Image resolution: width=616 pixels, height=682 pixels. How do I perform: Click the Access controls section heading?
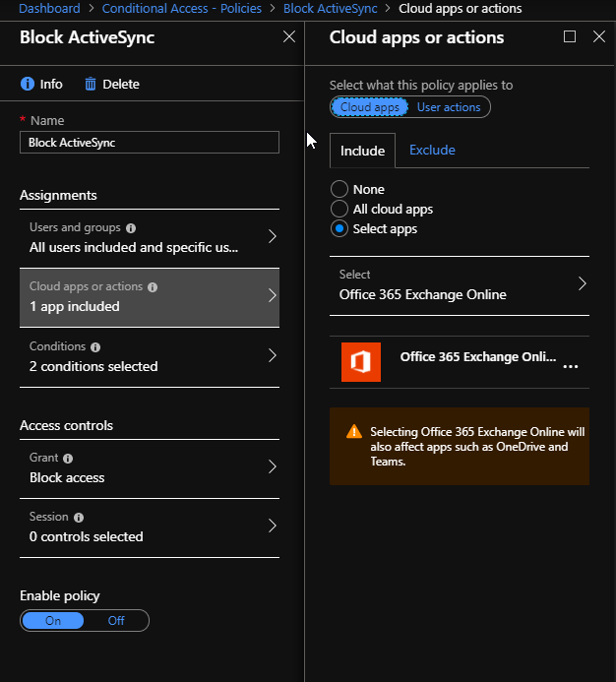click(66, 425)
